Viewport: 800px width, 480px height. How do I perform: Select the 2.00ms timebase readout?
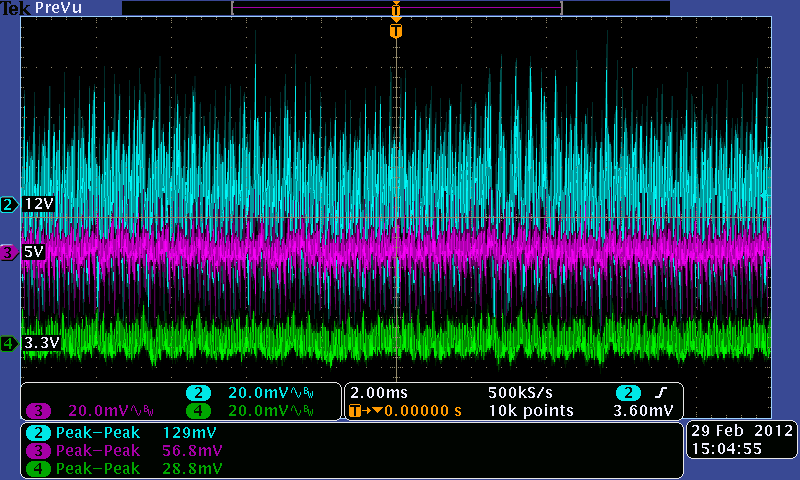click(379, 393)
